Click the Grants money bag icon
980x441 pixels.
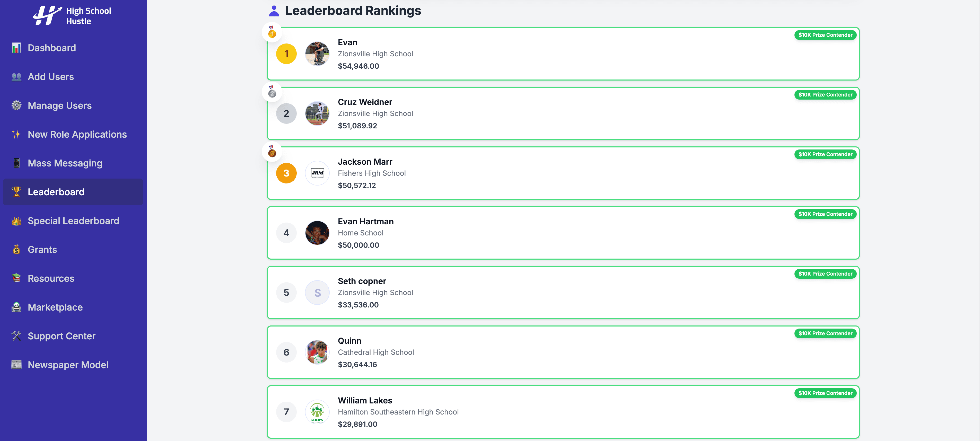tap(16, 250)
